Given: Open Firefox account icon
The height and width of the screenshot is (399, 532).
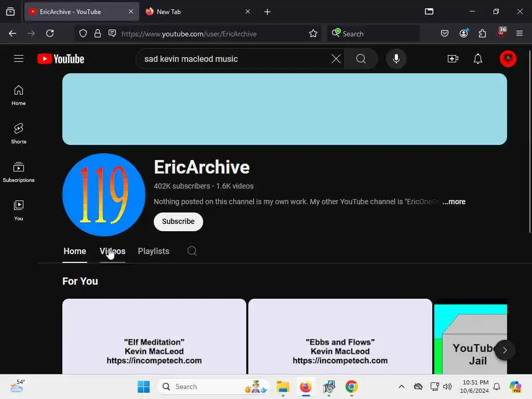Looking at the screenshot, I should point(463,33).
